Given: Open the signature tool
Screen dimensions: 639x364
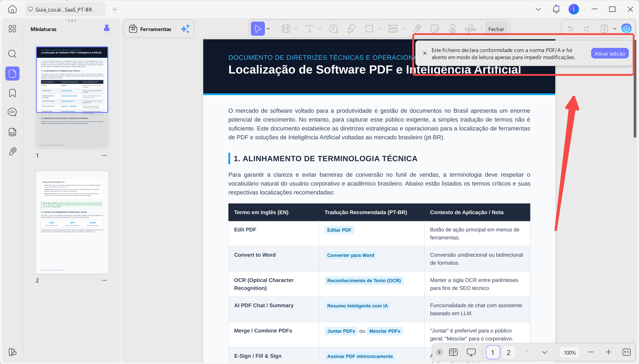Looking at the screenshot, I should [470, 29].
